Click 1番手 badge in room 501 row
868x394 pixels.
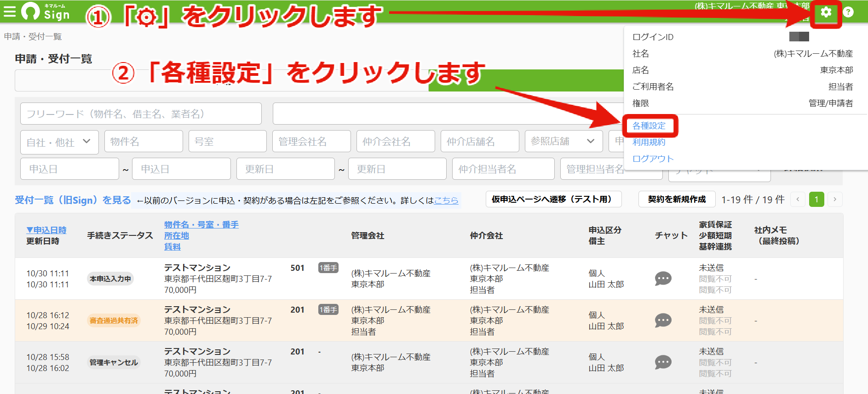(x=328, y=268)
